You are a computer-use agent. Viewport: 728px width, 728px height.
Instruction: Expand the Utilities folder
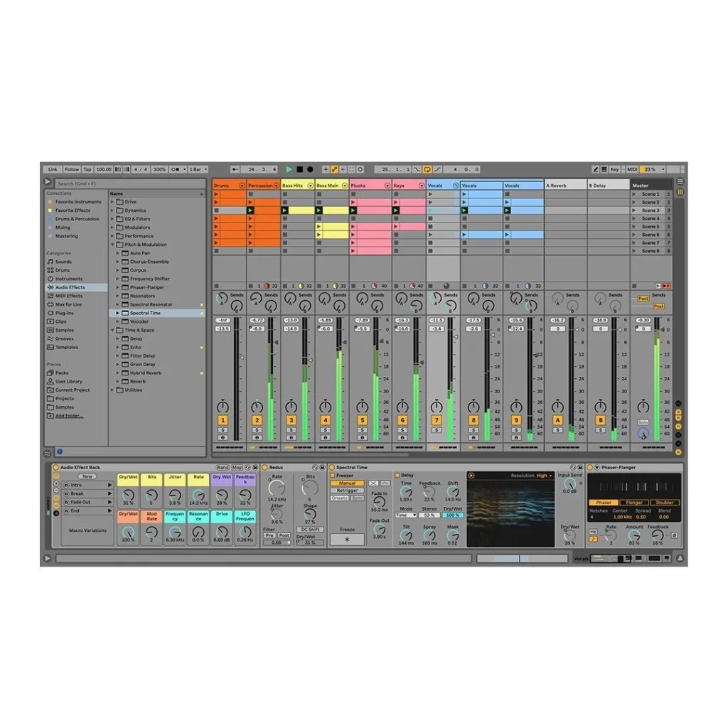(112, 390)
